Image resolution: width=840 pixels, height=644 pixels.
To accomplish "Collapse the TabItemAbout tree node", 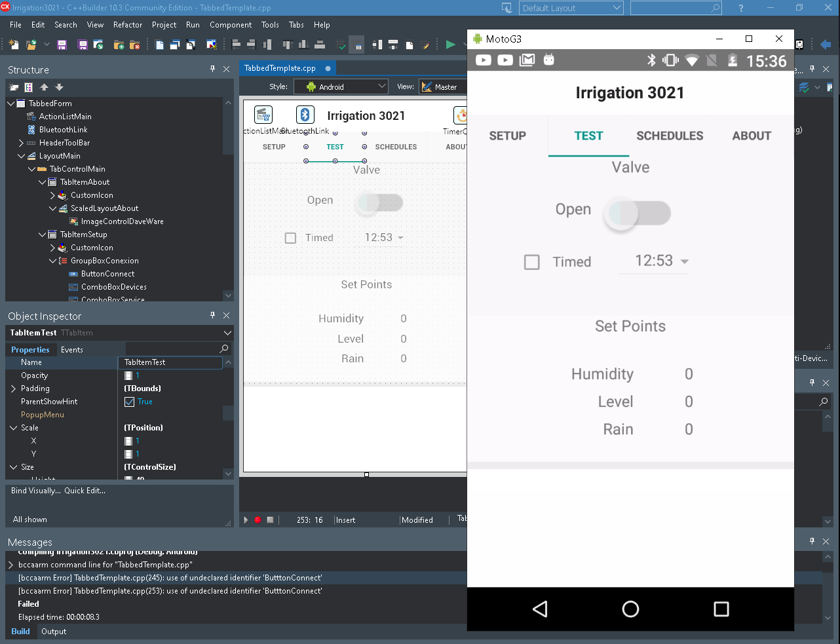I will click(42, 182).
